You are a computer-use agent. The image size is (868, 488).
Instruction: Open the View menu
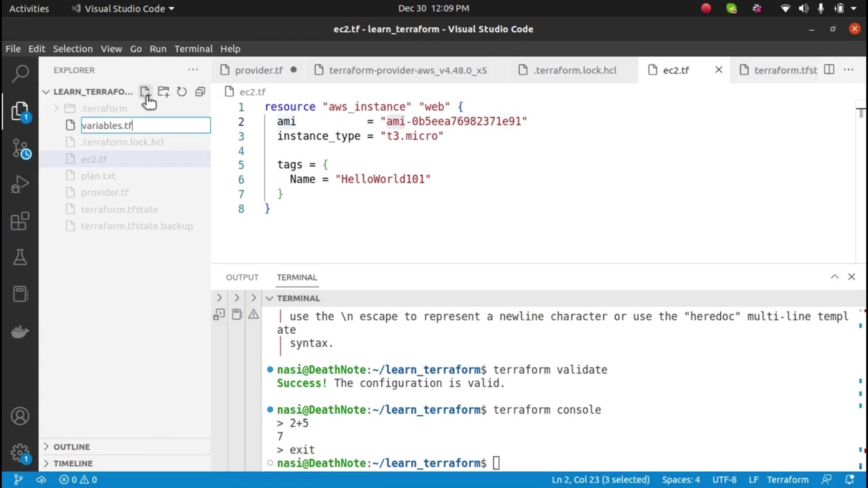[x=111, y=49]
